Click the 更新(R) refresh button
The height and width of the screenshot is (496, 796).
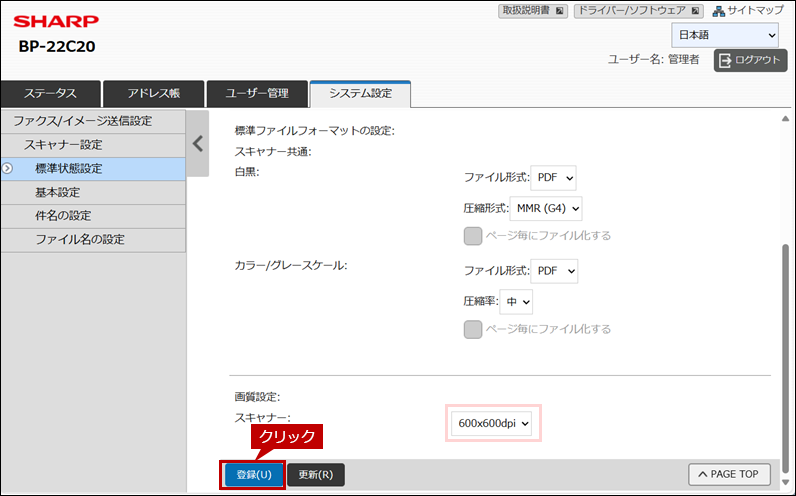point(316,474)
